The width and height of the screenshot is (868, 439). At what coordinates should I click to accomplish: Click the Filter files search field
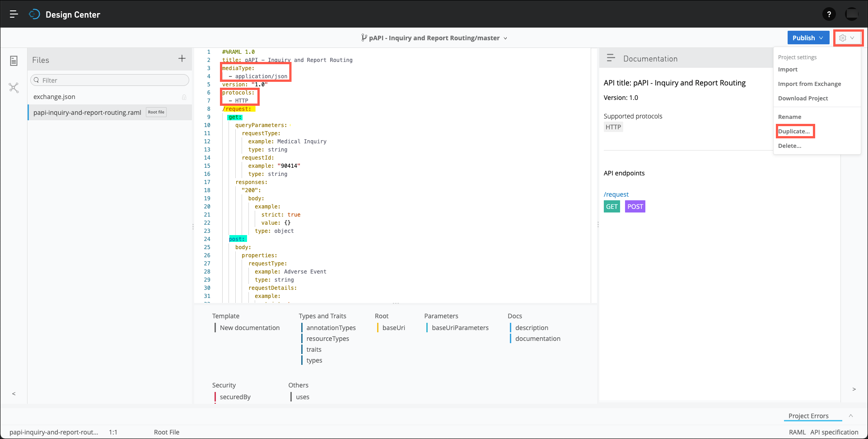coord(110,80)
